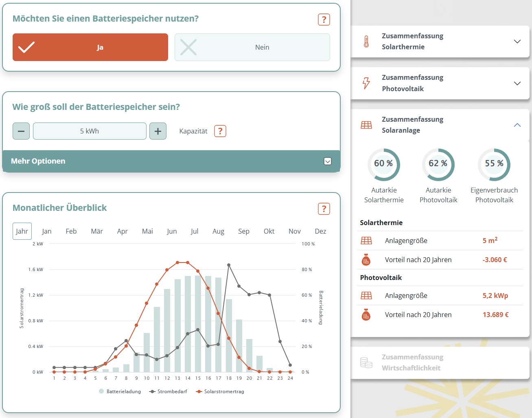
Task: Expand Zusammenfassung Solarthermie chevron
Action: click(x=517, y=42)
